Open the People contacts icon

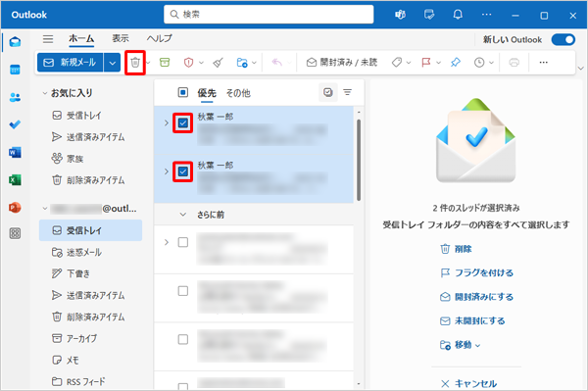click(x=15, y=97)
